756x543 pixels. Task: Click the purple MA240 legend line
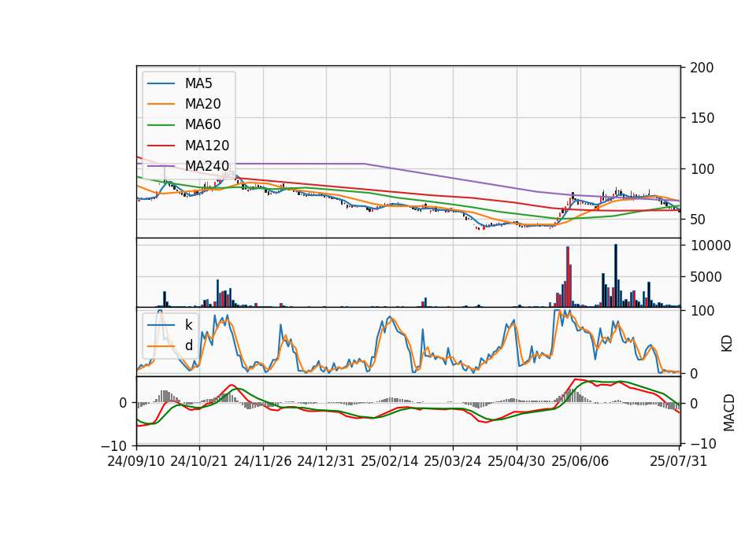[161, 166]
